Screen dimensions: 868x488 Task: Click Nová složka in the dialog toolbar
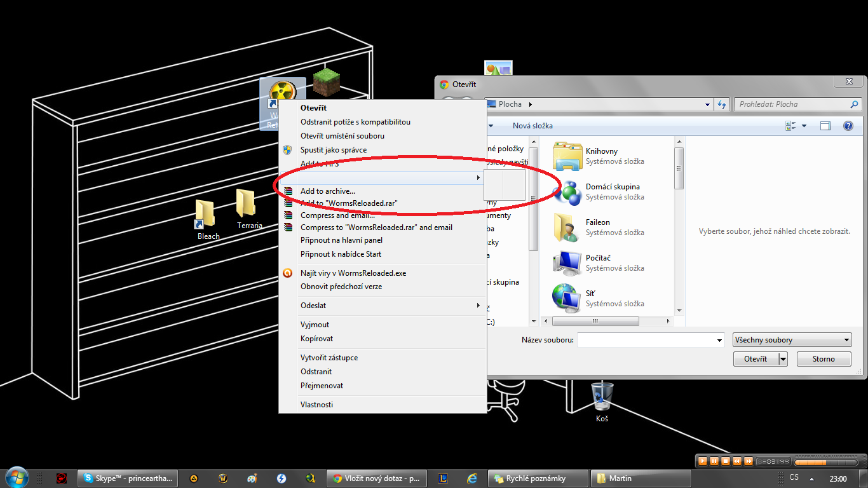[532, 126]
